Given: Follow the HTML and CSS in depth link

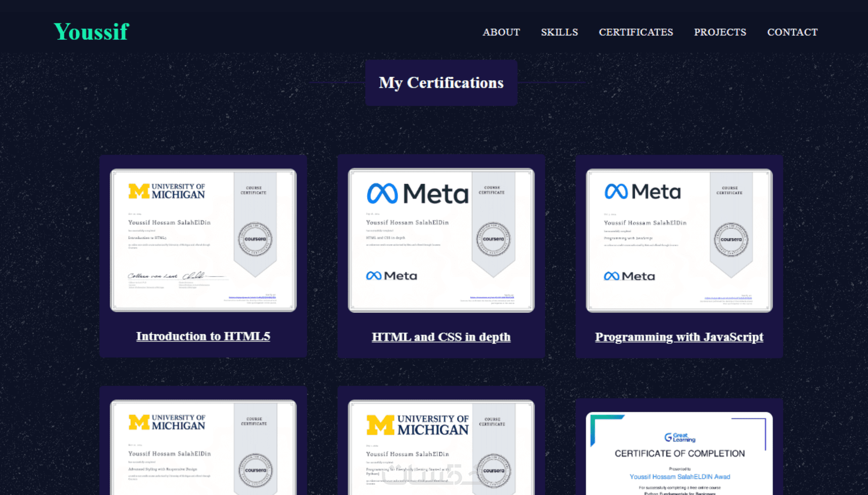Looking at the screenshot, I should coord(441,337).
